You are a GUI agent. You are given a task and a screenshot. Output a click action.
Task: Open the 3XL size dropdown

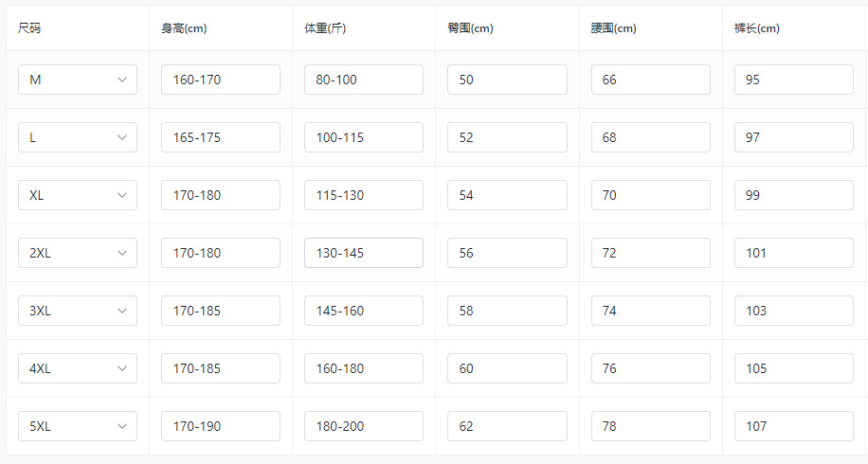pos(78,311)
